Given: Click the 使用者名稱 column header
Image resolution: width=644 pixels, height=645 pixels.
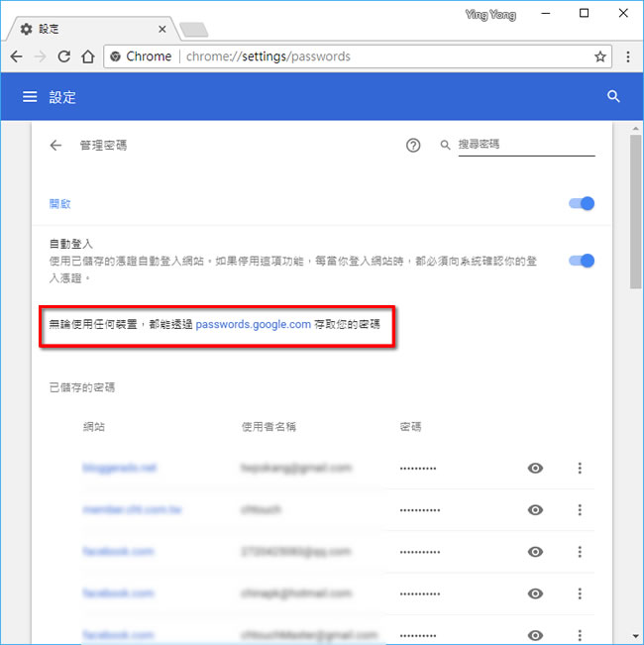Looking at the screenshot, I should [x=268, y=427].
